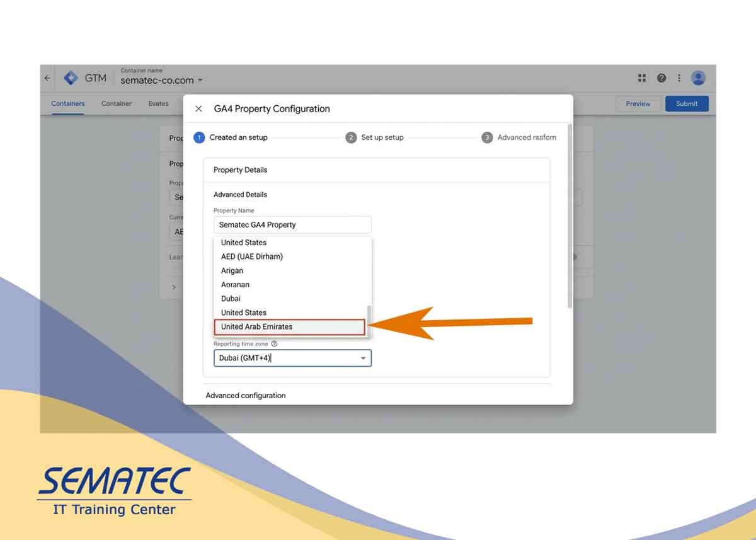
Task: Select United Arab Emirates option
Action: click(x=290, y=327)
